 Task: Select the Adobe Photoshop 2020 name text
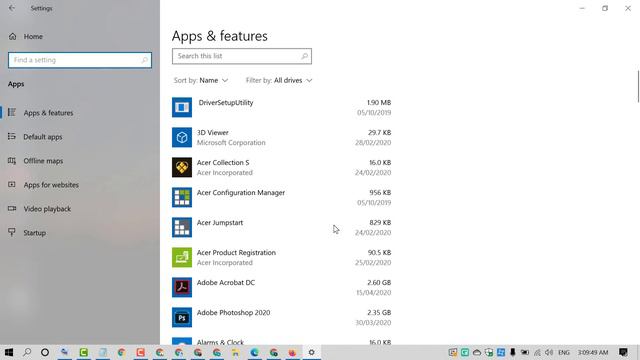tap(233, 313)
